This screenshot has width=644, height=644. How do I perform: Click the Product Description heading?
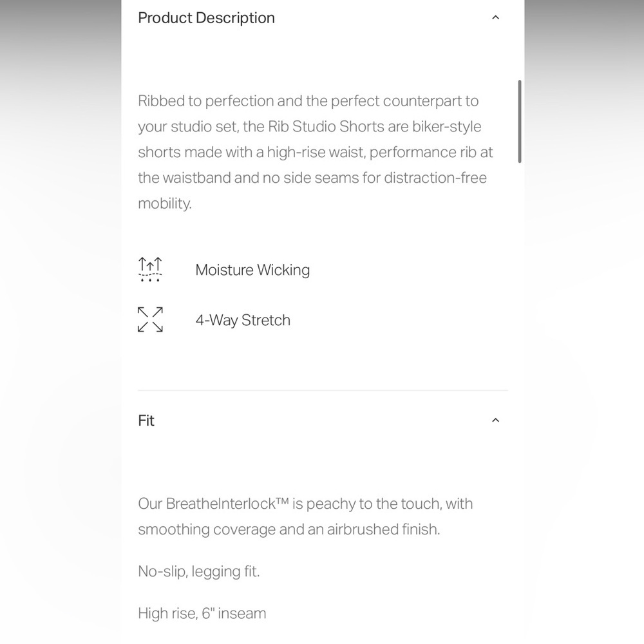point(206,18)
